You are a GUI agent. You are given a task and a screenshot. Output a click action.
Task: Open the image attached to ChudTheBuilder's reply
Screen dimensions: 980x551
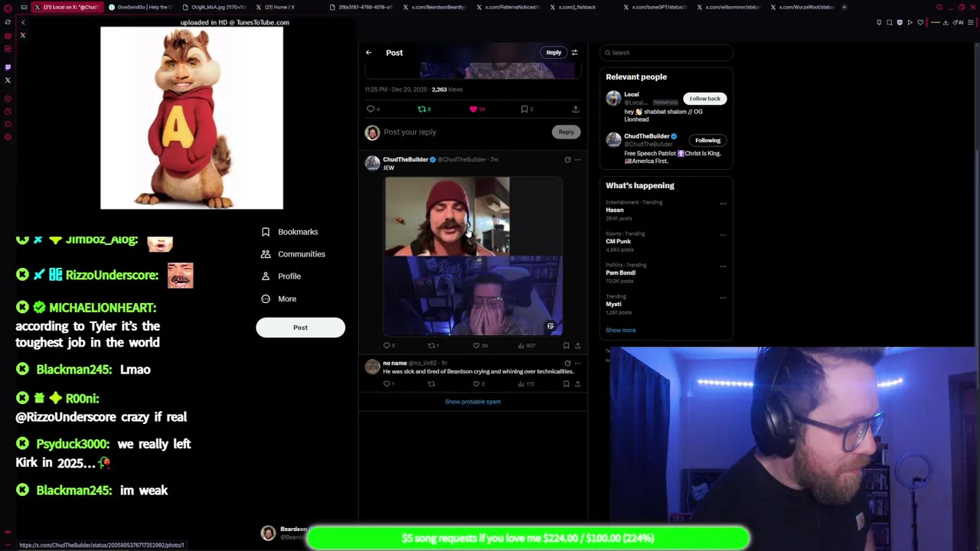pyautogui.click(x=473, y=256)
